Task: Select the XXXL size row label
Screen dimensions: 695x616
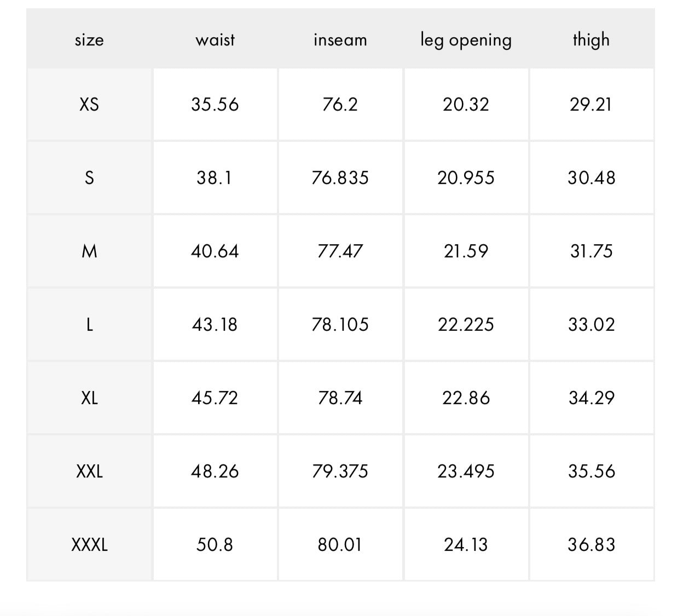Action: click(89, 544)
